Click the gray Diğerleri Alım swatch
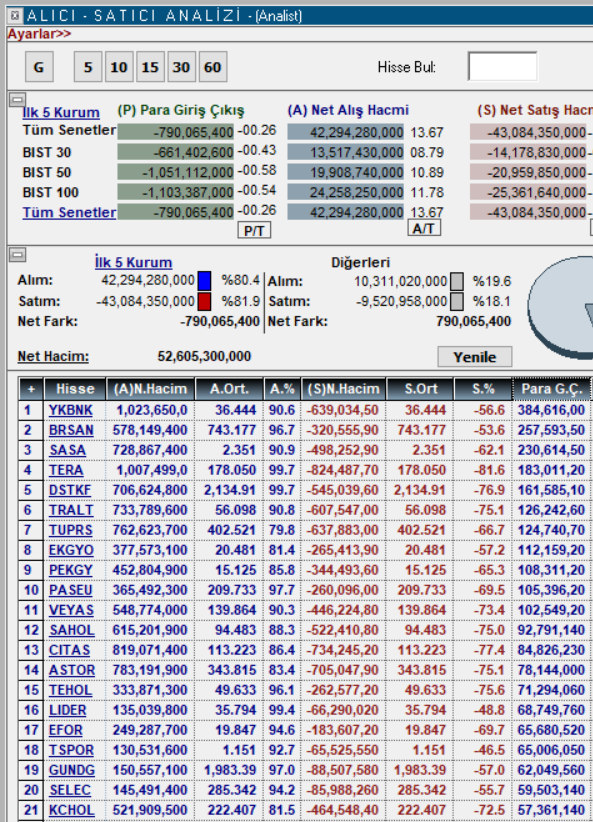The width and height of the screenshot is (593, 822). pyautogui.click(x=457, y=282)
